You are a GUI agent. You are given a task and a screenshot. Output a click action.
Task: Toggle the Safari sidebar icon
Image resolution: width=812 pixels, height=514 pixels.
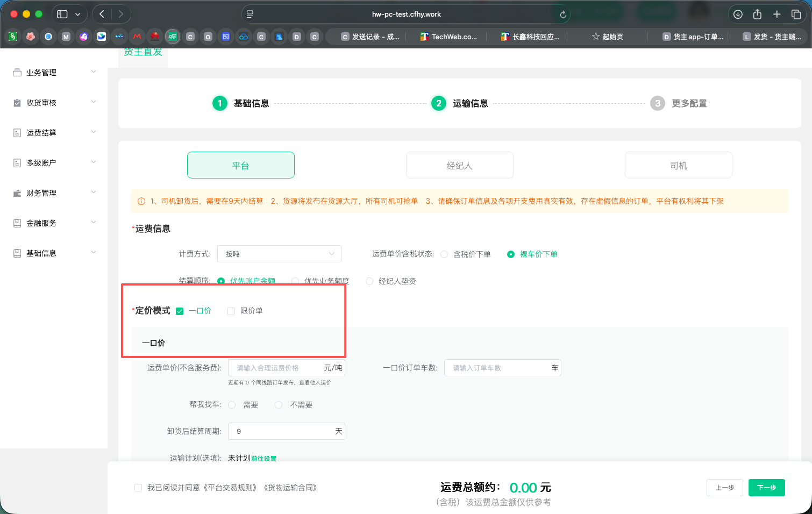tap(62, 15)
